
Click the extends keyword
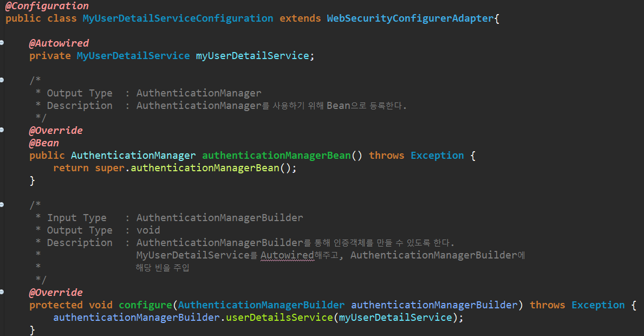click(x=300, y=18)
